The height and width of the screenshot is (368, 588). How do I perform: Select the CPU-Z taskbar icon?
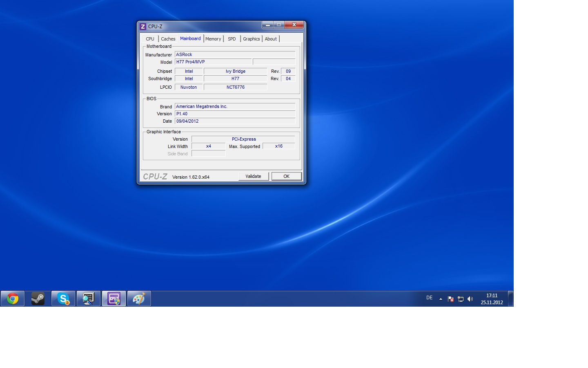[114, 299]
